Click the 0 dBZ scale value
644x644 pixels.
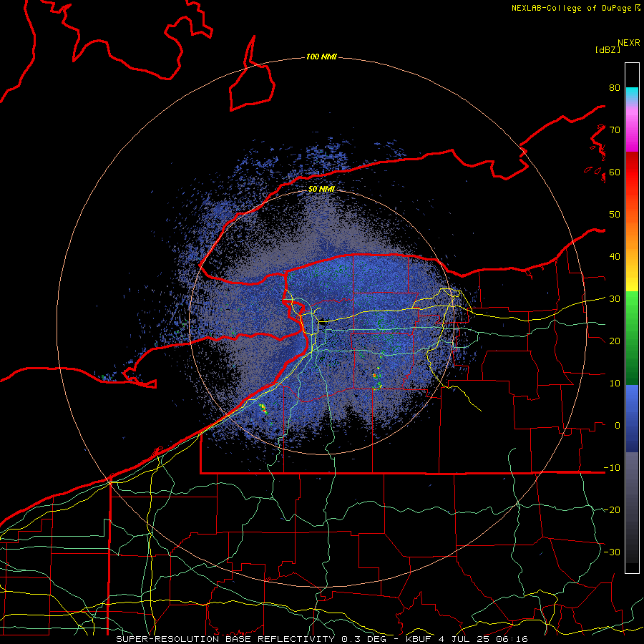click(618, 426)
